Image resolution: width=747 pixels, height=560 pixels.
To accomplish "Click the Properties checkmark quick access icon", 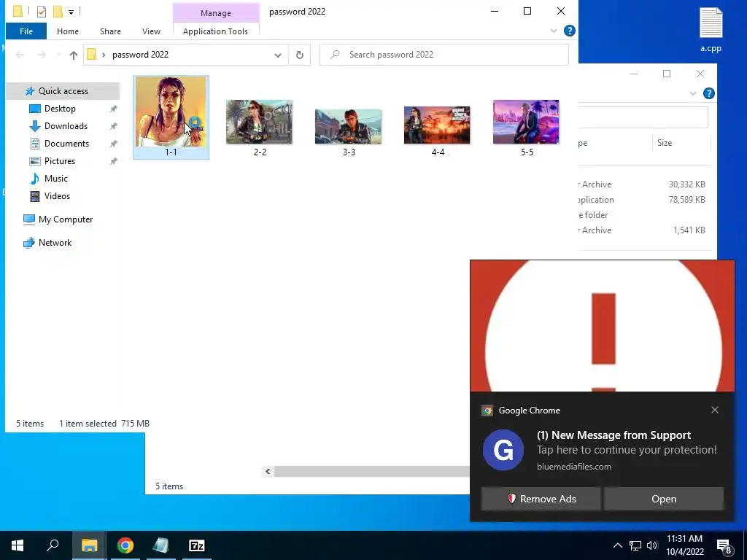I will (x=42, y=12).
